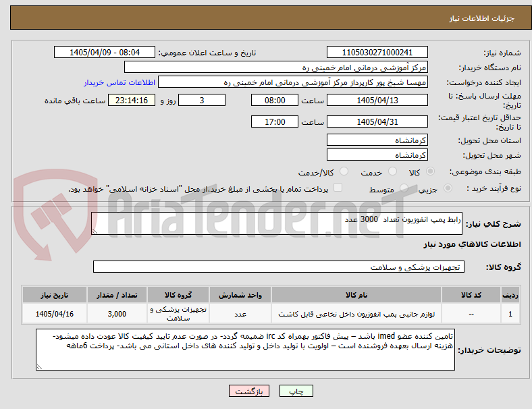Select the کالا radio button
532x409 pixels.
click(x=430, y=171)
